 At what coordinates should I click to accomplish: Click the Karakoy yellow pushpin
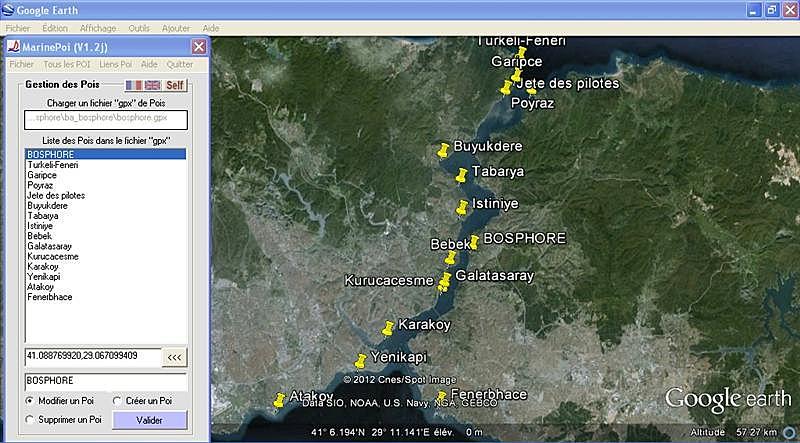388,328
